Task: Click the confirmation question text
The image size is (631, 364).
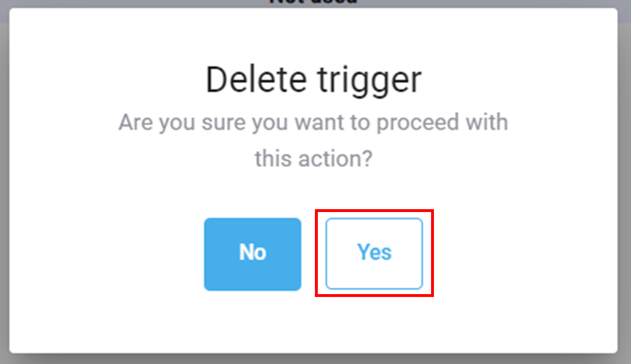Action: click(x=314, y=140)
